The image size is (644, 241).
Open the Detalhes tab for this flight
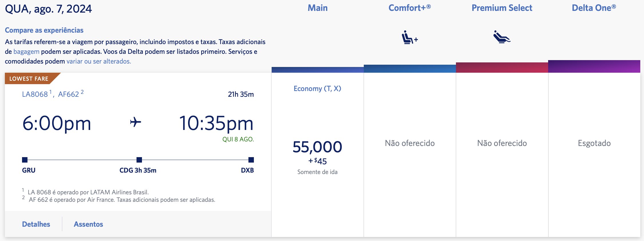(x=36, y=224)
